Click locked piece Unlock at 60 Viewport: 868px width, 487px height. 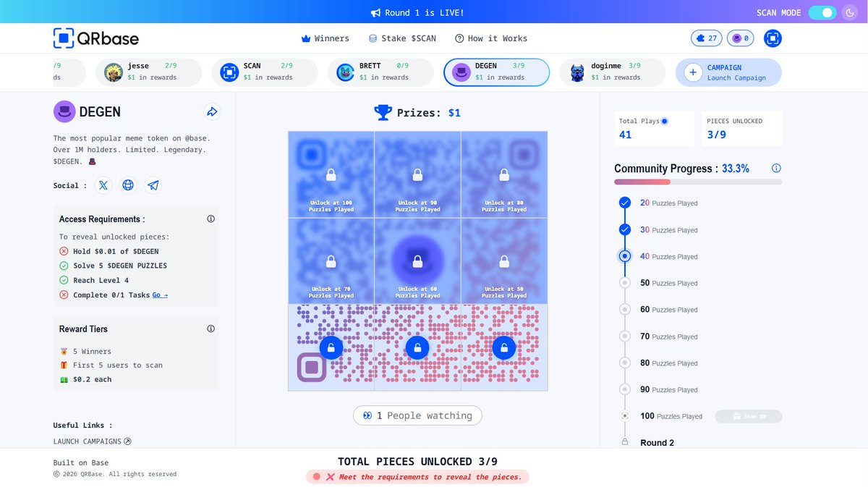pyautogui.click(x=417, y=261)
